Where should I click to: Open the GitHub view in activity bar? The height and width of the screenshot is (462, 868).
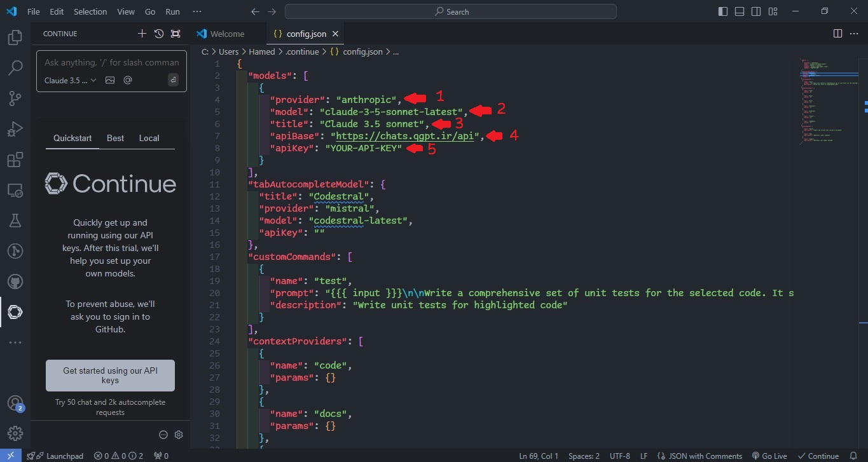15,282
